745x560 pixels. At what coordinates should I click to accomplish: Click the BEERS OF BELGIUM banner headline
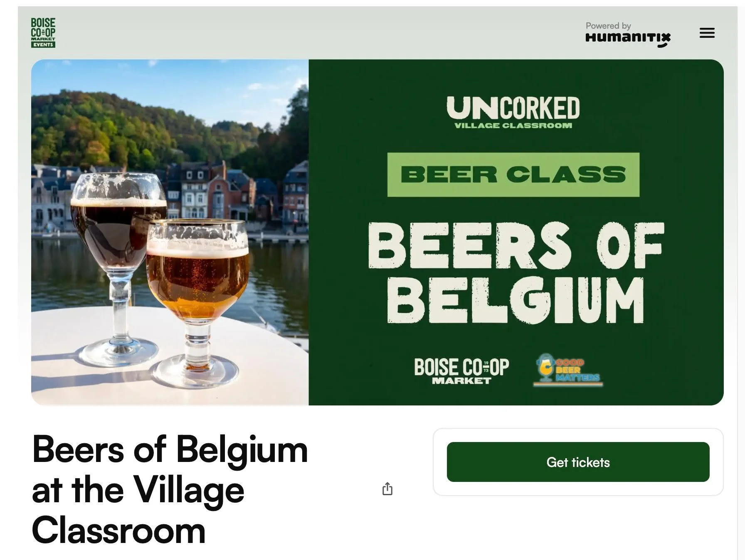click(x=516, y=273)
